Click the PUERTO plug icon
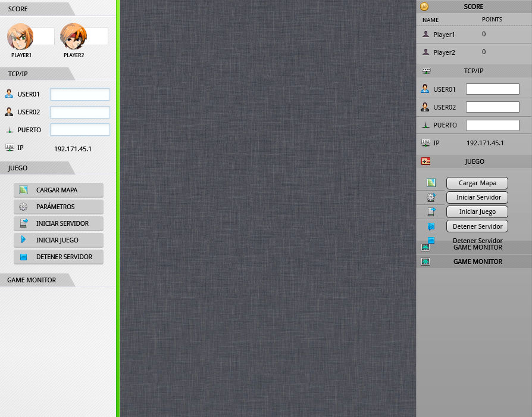 (9, 129)
